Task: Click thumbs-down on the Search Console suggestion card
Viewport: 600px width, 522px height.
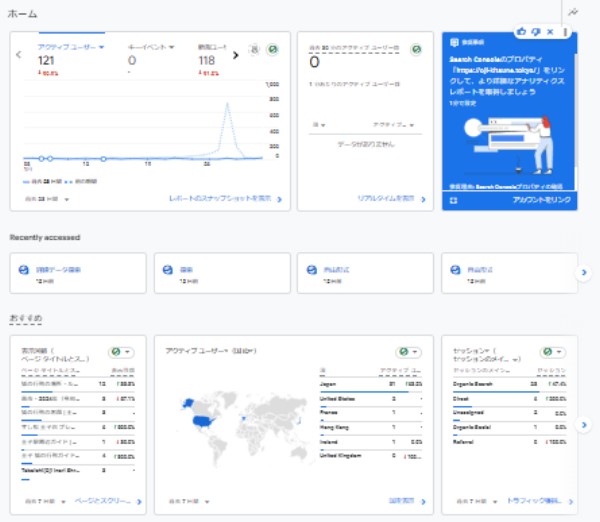Action: 536,31
